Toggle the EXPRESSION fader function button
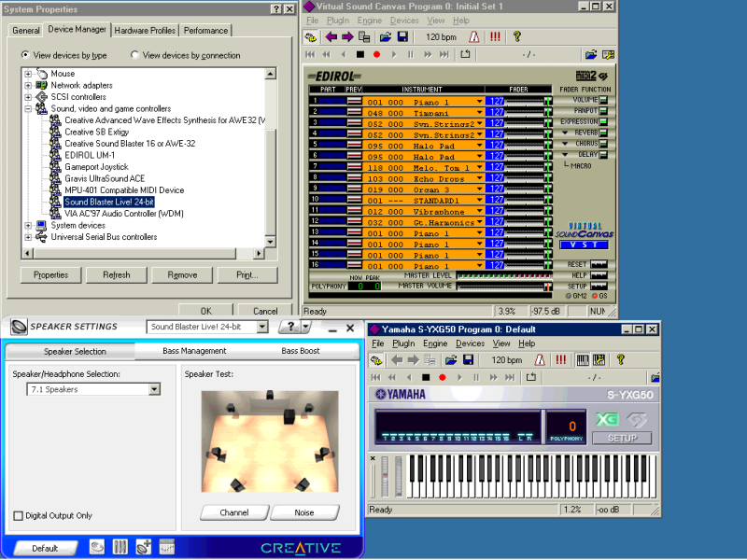This screenshot has height=560, width=747. [603, 122]
